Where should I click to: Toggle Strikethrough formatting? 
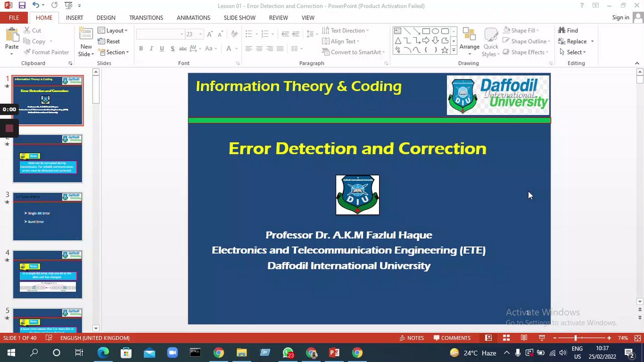[x=183, y=49]
